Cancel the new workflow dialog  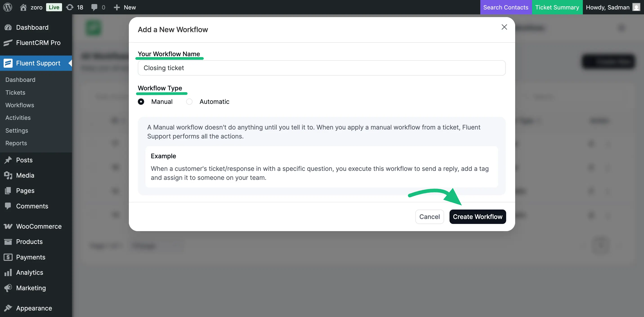(429, 217)
